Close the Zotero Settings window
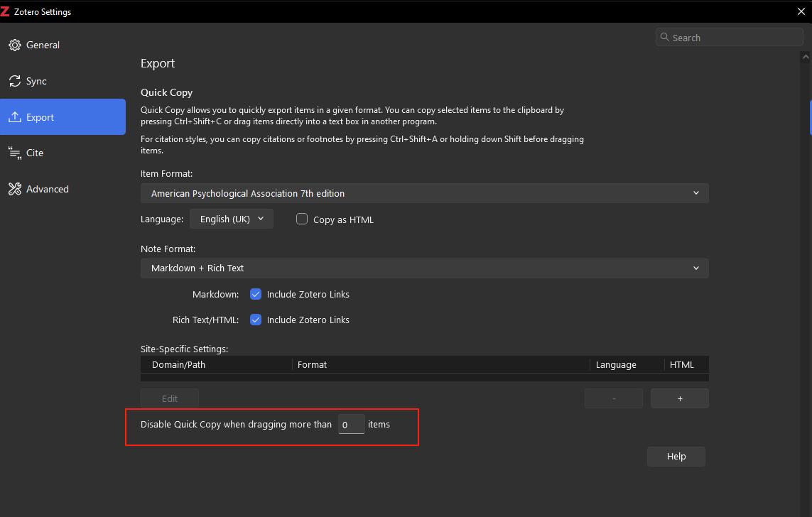This screenshot has width=812, height=517. pyautogui.click(x=801, y=11)
